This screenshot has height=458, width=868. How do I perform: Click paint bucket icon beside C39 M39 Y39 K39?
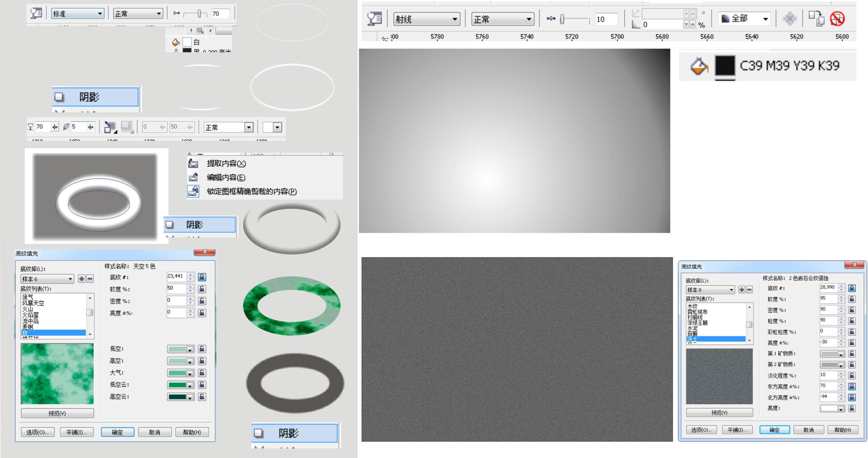699,66
